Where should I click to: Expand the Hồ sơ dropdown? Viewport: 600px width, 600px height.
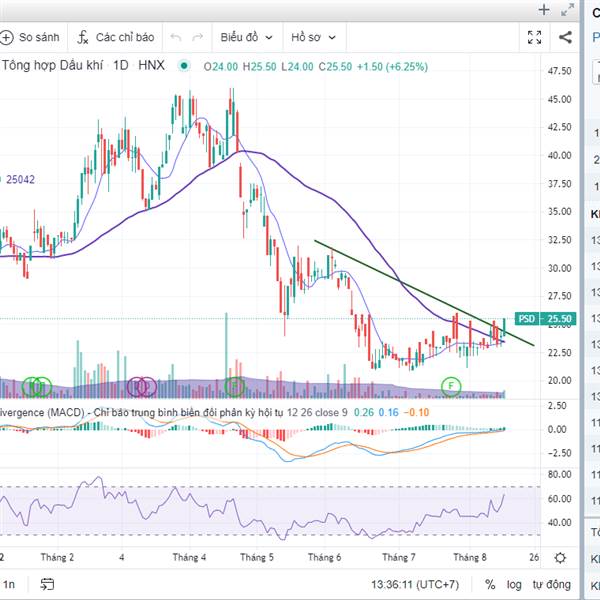pos(313,38)
